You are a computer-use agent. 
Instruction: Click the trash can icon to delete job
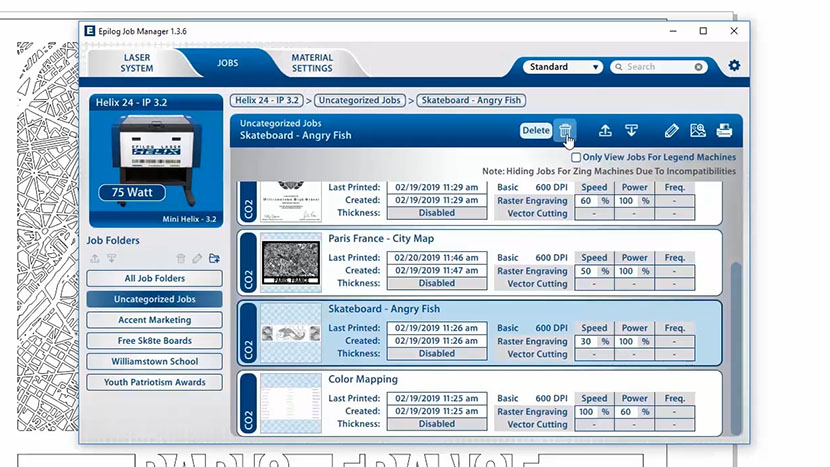coord(565,130)
